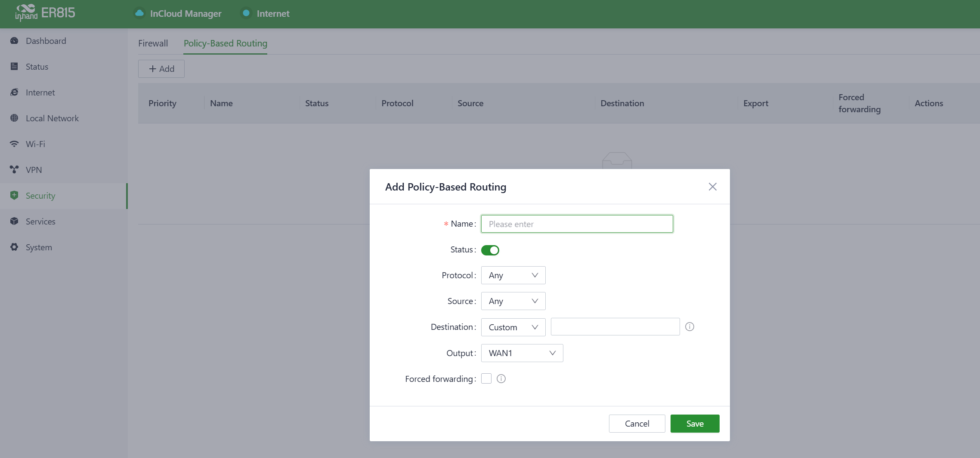This screenshot has width=980, height=458.
Task: Click the System gear icon in sidebar
Action: coord(14,247)
